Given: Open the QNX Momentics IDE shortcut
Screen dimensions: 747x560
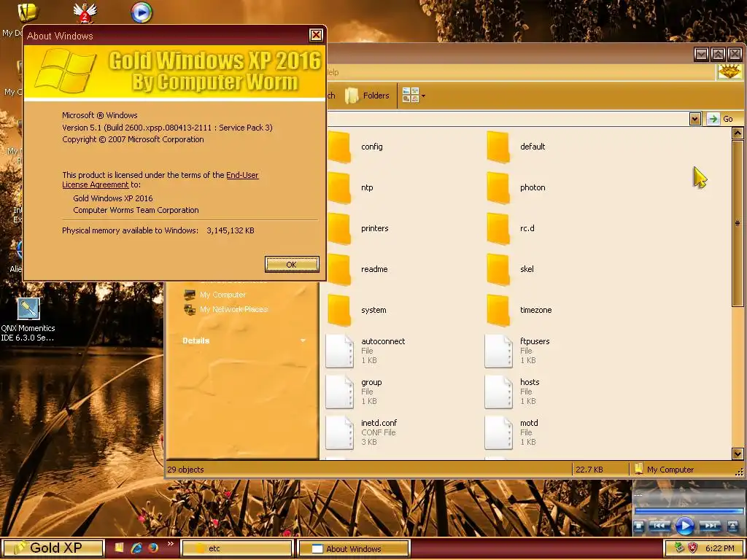Looking at the screenshot, I should point(28,319).
